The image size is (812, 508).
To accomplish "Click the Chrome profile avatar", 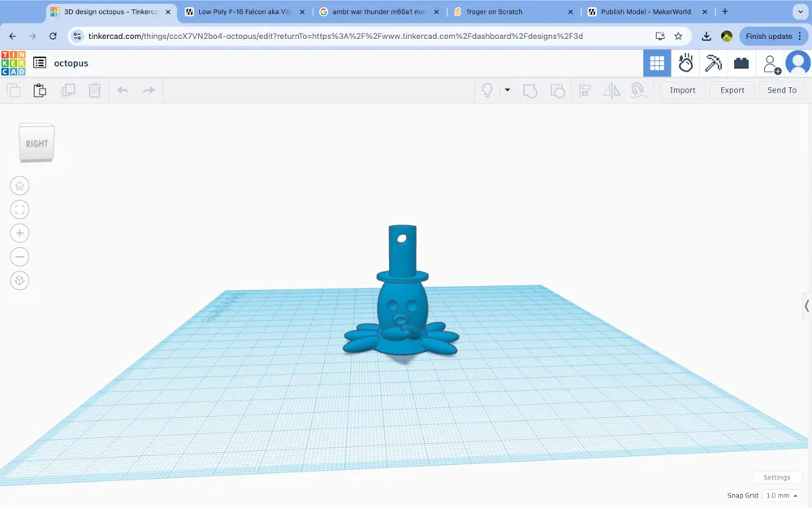I will coord(727,37).
